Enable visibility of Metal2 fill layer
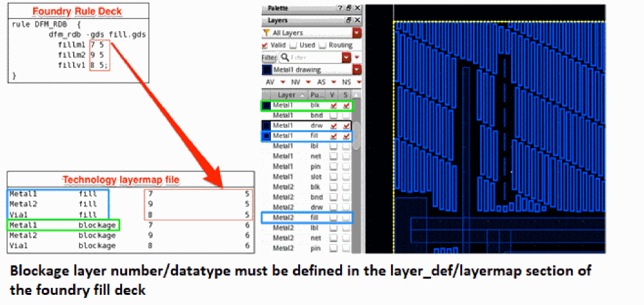 pos(334,217)
